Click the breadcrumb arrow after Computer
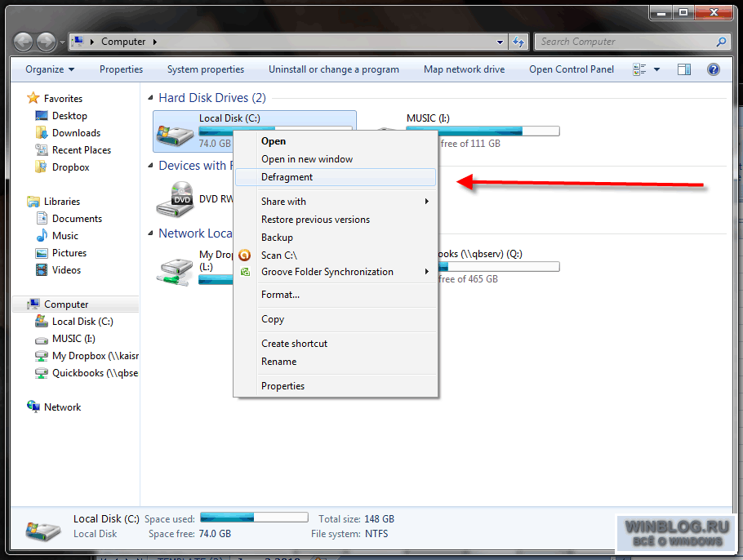 click(x=155, y=42)
